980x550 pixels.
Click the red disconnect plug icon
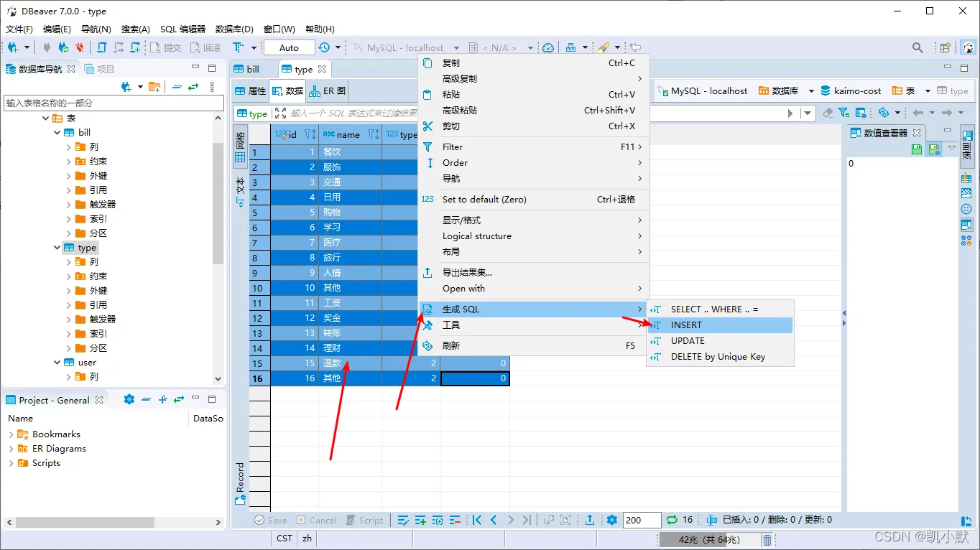click(79, 47)
